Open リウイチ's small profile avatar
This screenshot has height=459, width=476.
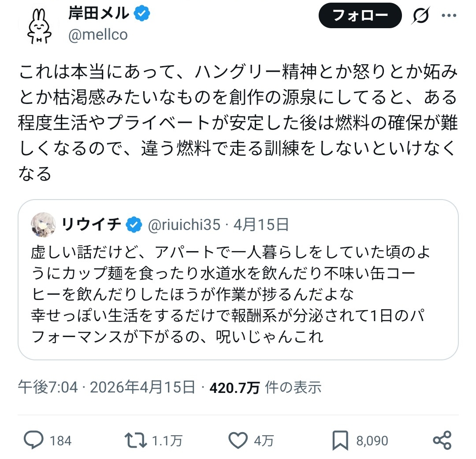click(x=43, y=226)
